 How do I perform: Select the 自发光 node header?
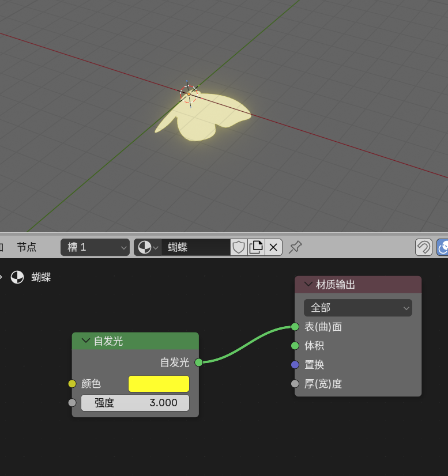(135, 341)
